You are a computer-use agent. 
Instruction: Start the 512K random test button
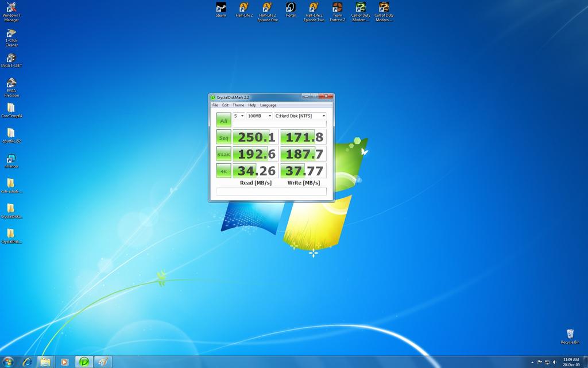(x=223, y=154)
